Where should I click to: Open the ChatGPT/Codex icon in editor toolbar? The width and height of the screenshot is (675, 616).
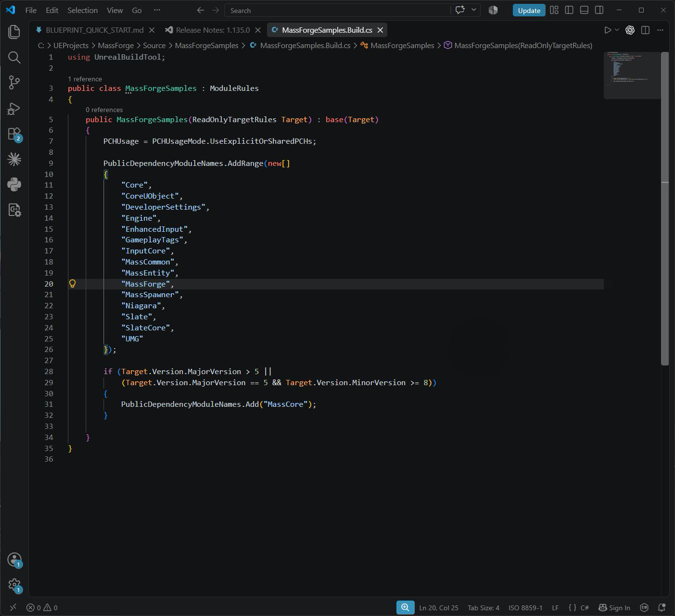(x=630, y=30)
